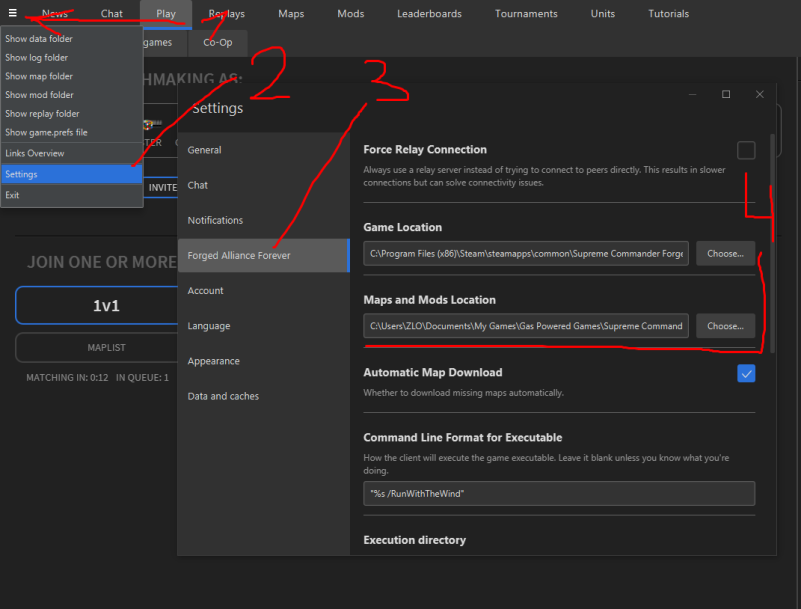Open Data and caches settings category
The height and width of the screenshot is (609, 801).
pos(264,396)
